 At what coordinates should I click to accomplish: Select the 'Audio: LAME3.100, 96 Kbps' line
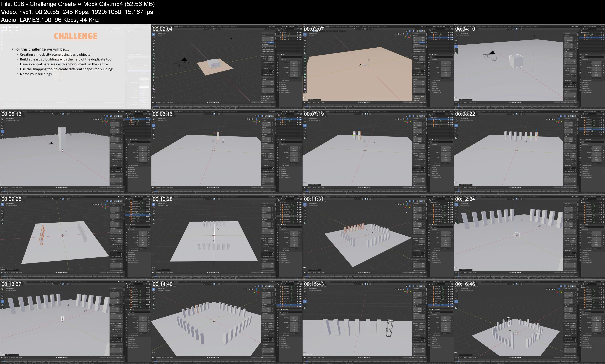coord(50,20)
